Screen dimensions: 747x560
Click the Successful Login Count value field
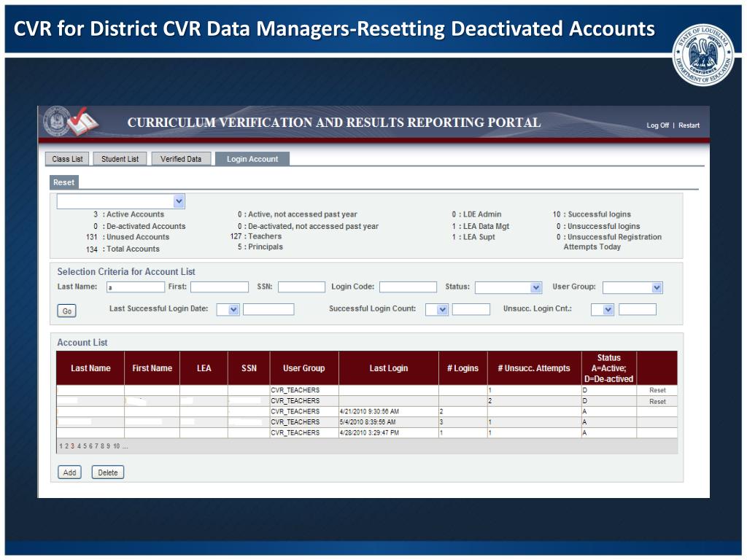471,309
